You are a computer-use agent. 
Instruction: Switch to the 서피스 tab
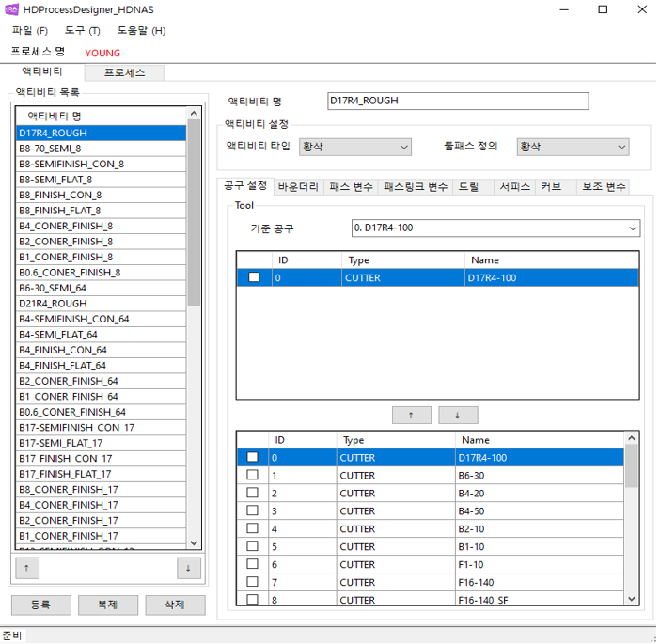(x=514, y=186)
